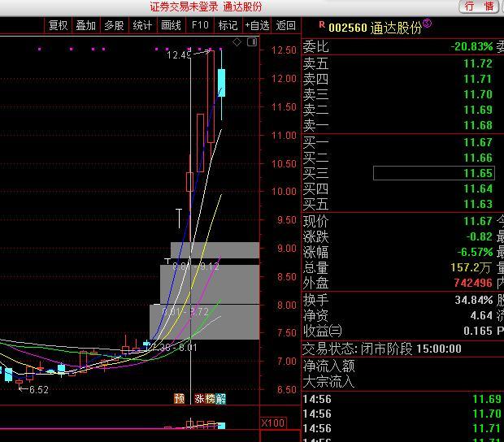Screen dimensions: 504x442
Task: Click the gray 7.36 - 8.01 price zone
Action: click(204, 322)
